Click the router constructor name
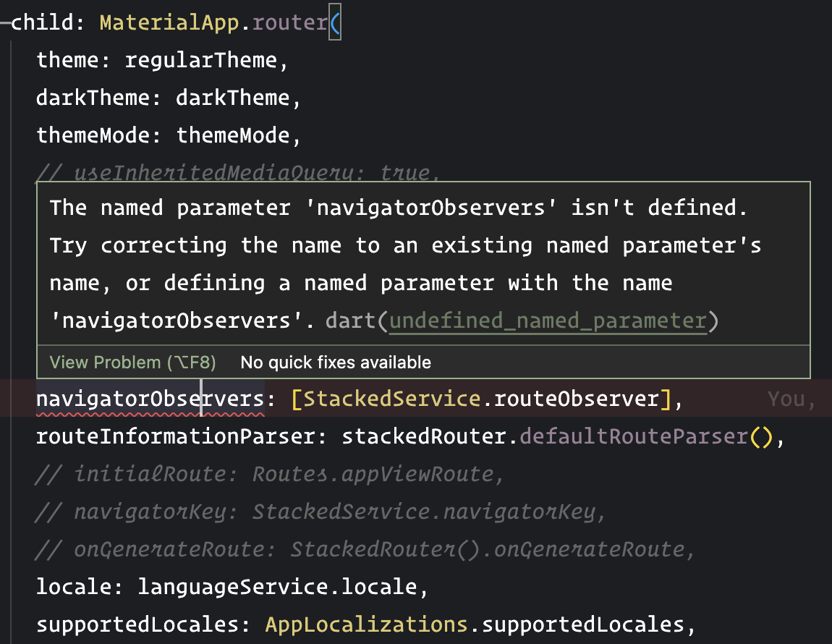Image resolution: width=832 pixels, height=644 pixels. coord(289,22)
